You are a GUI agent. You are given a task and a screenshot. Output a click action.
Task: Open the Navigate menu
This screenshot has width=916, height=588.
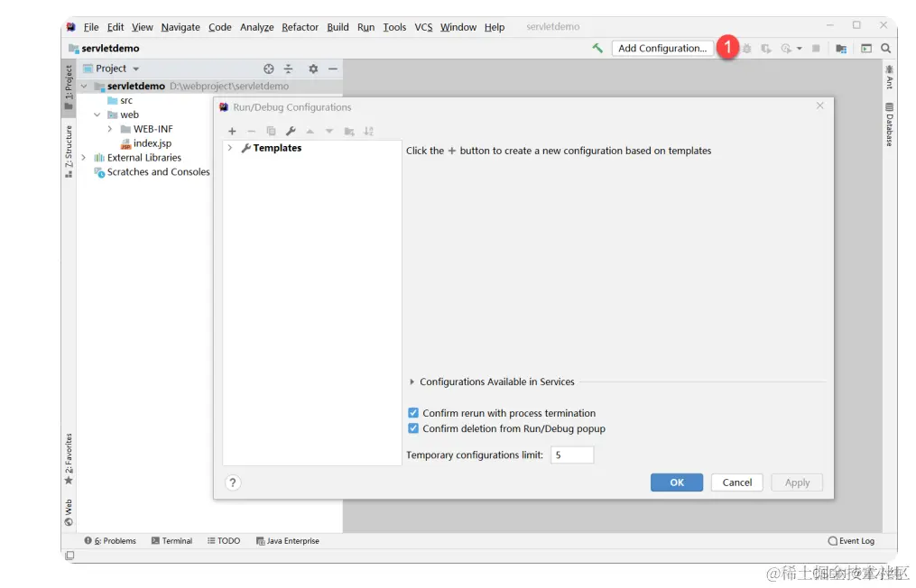click(180, 27)
